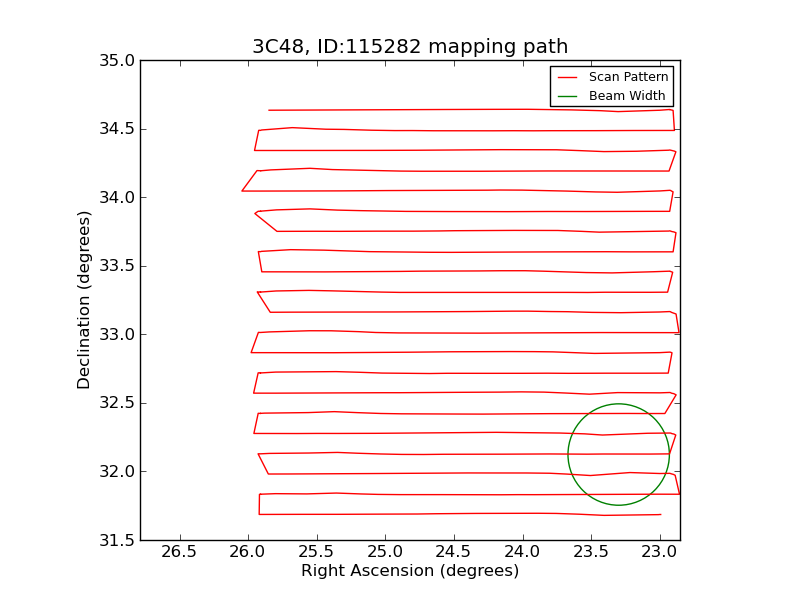This screenshot has height=600, width=800.
Task: Click the y-axis tick label 32.0
Action: tap(117, 472)
